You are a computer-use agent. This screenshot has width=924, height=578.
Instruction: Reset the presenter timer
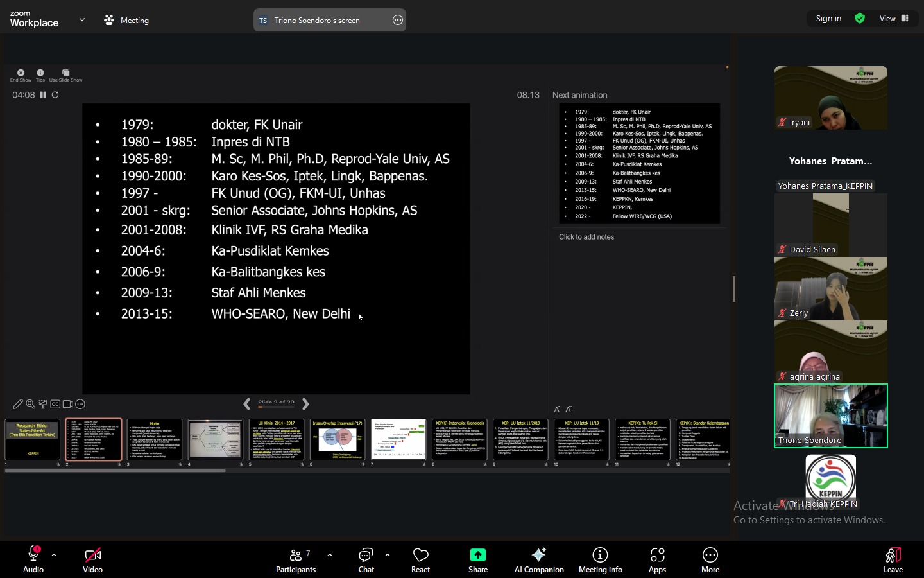tap(55, 95)
